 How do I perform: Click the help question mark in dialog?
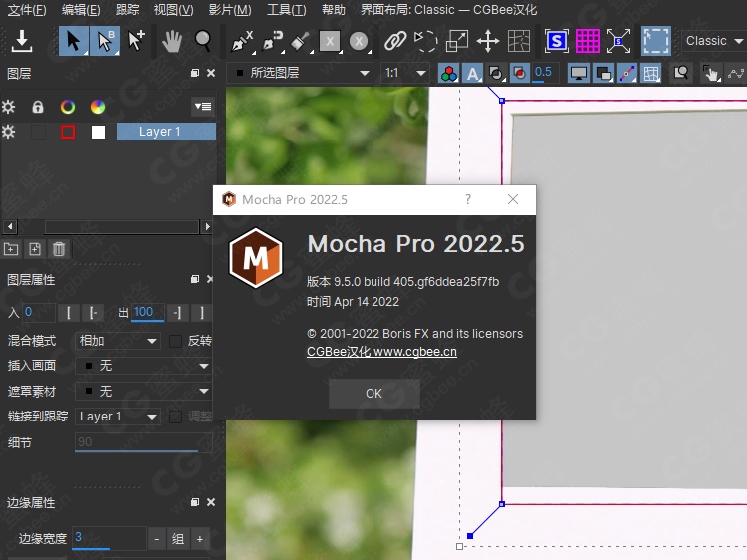(x=468, y=199)
